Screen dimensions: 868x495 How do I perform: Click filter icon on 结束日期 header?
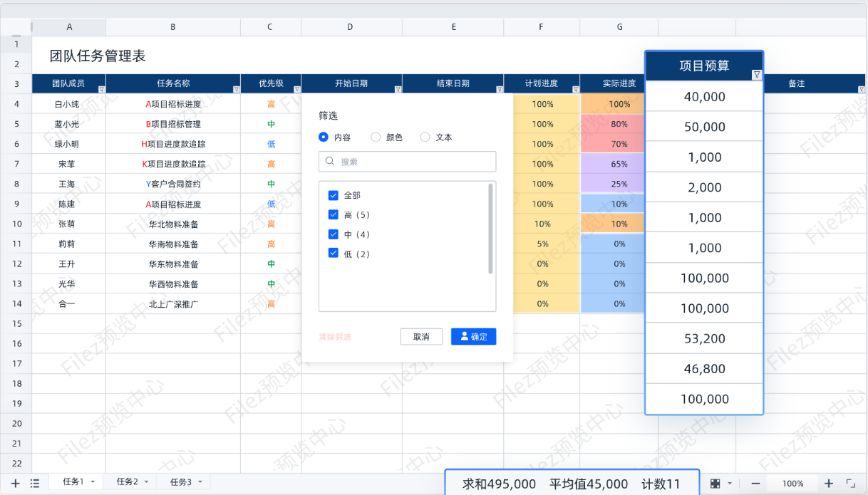[499, 89]
